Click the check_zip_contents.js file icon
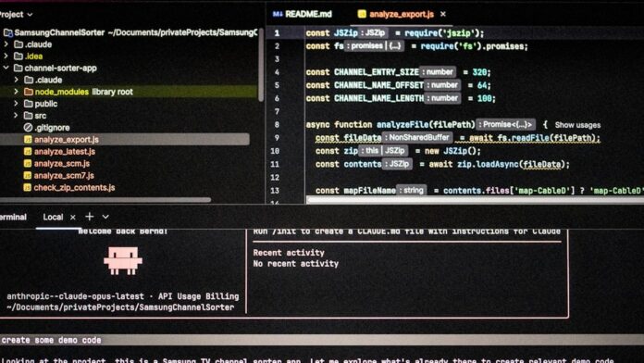 28,187
